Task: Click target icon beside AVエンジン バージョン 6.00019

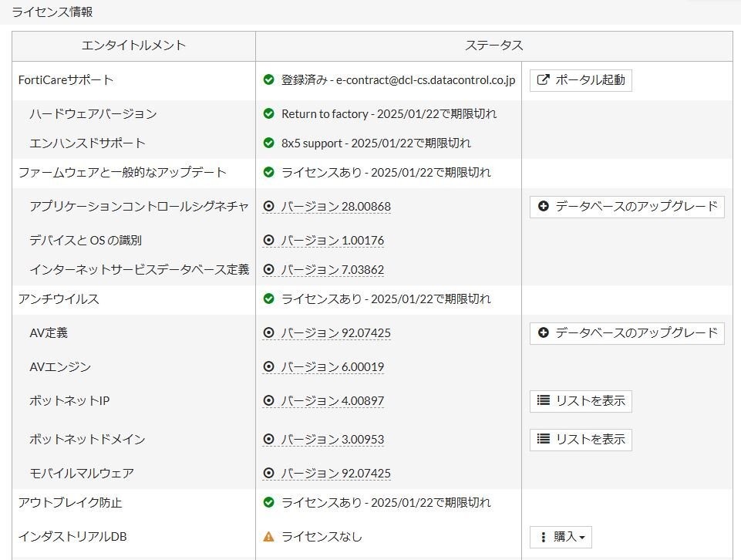Action: [x=268, y=367]
